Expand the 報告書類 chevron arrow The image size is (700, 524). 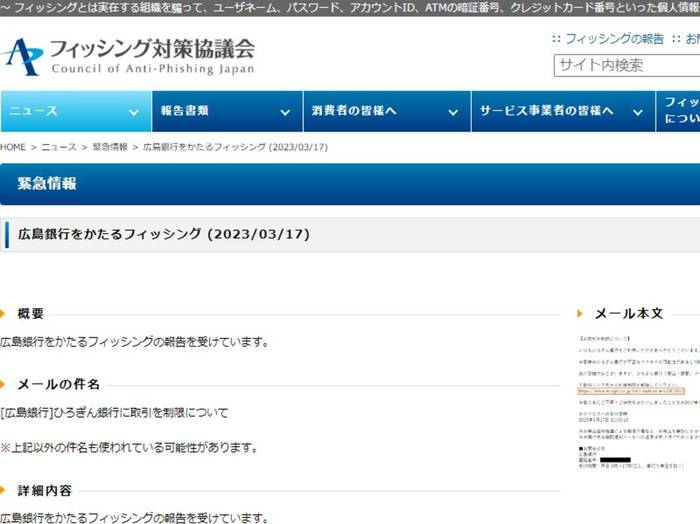pyautogui.click(x=285, y=112)
